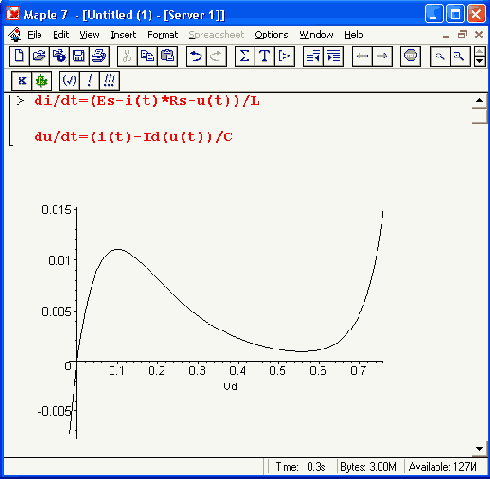Click the worksheet scrollbar down arrow
This screenshot has width=490, height=479.
pyautogui.click(x=479, y=449)
